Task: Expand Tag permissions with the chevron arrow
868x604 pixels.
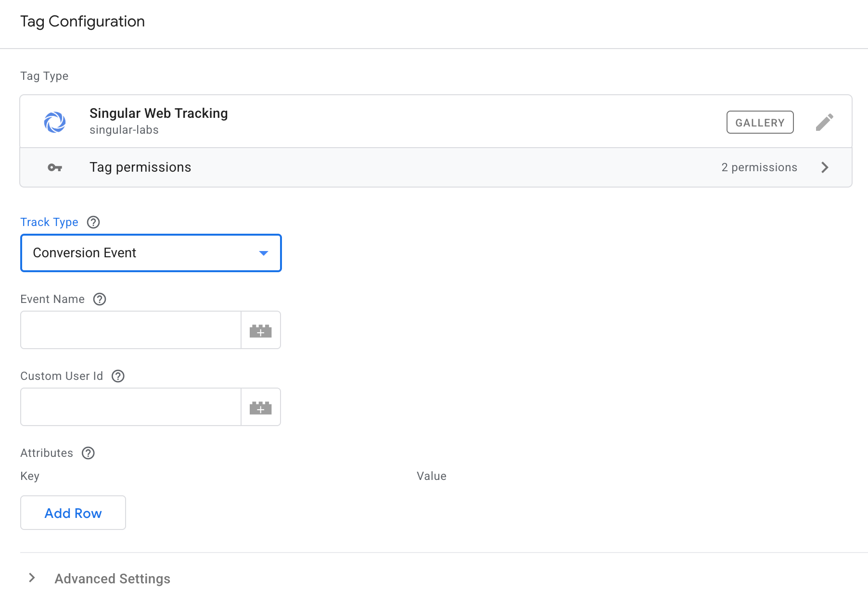Action: 825,167
